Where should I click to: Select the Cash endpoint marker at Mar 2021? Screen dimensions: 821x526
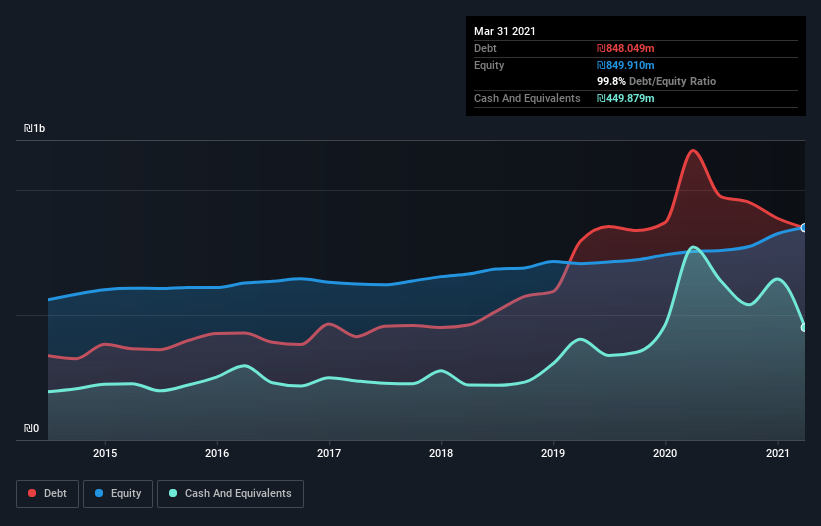804,327
